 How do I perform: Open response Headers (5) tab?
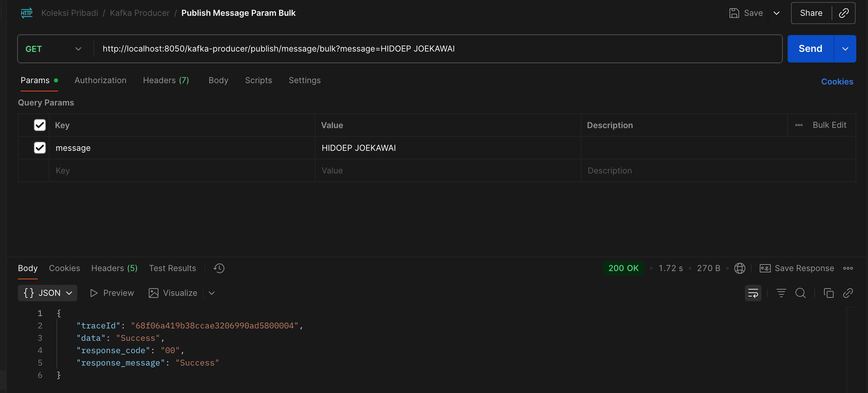tap(114, 268)
